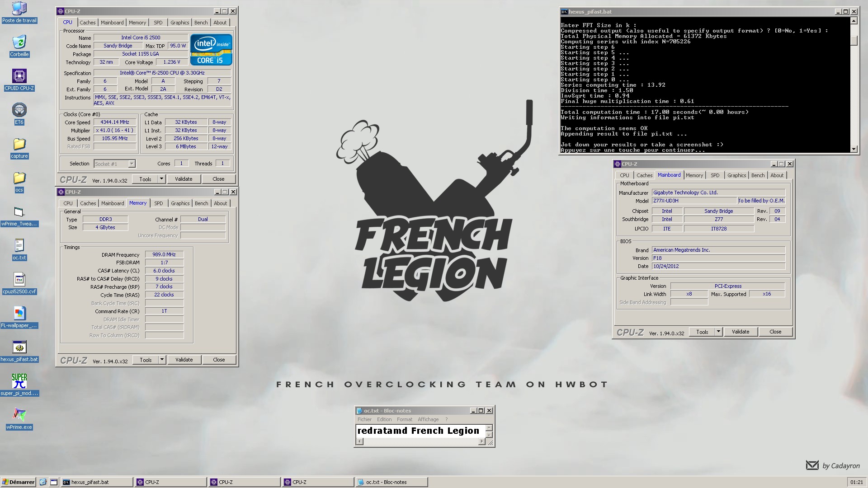Open Edition menu in Notepad
This screenshot has height=488, width=868.
click(384, 419)
